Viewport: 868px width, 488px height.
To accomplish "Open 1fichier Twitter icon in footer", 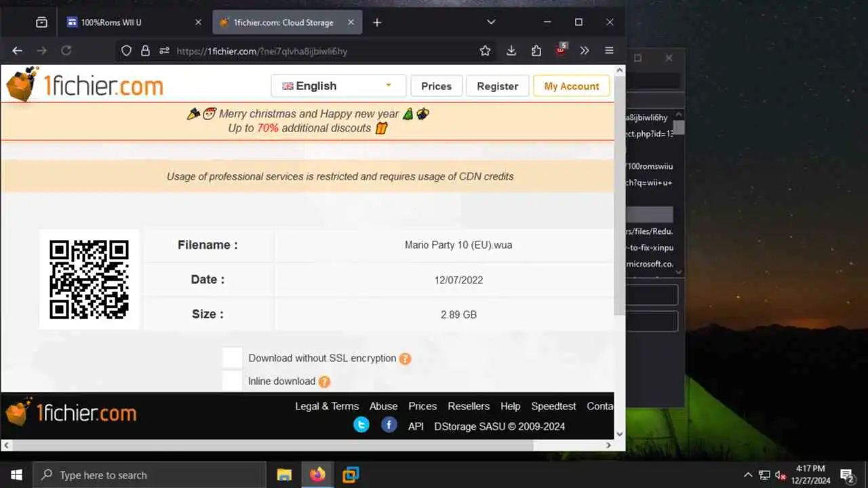I will [361, 425].
